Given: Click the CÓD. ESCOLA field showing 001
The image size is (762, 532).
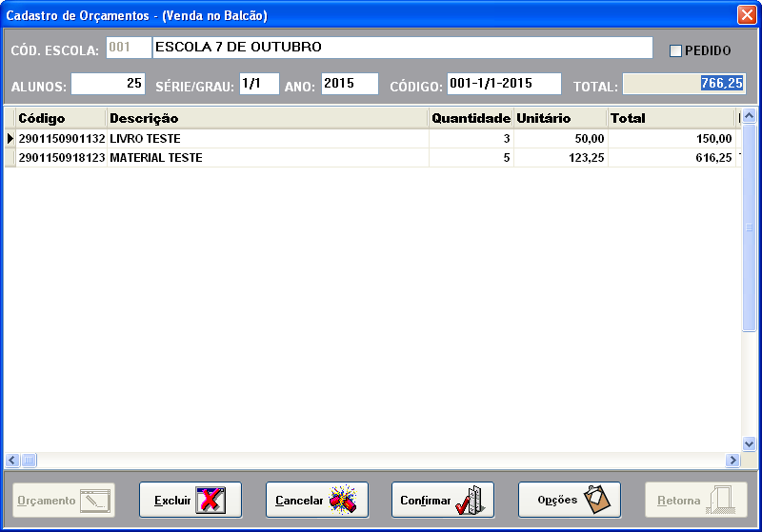Looking at the screenshot, I should 129,48.
